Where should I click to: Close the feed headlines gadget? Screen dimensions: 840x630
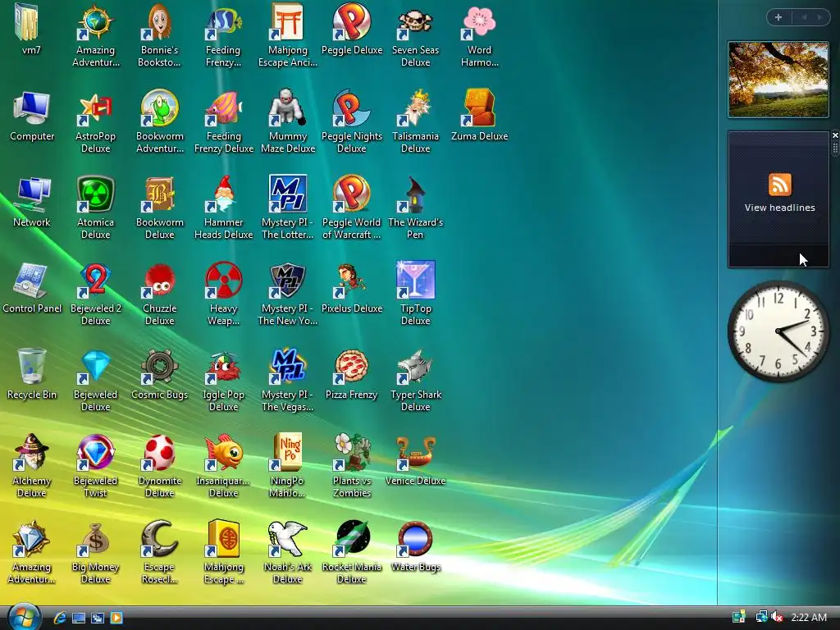click(x=834, y=135)
